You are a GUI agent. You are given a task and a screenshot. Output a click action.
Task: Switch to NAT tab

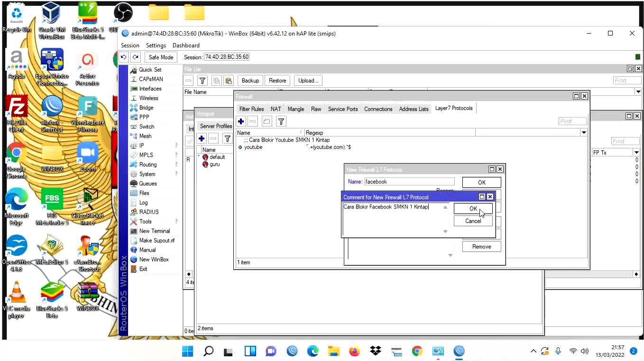[276, 109]
